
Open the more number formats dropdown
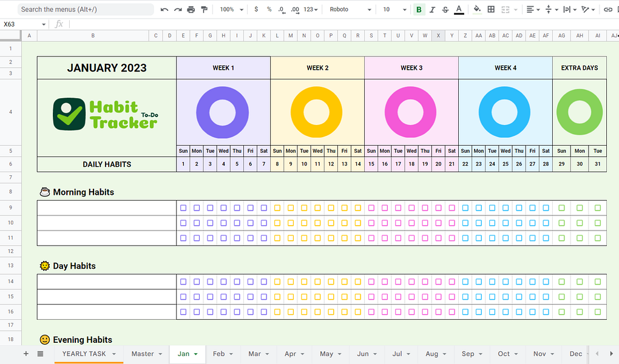tap(311, 10)
